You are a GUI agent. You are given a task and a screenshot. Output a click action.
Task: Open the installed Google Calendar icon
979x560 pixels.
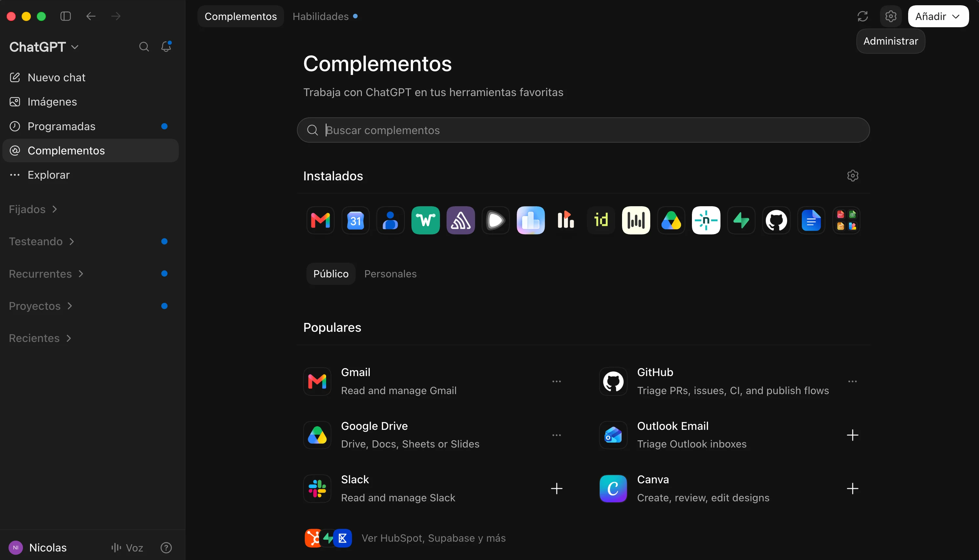coord(355,220)
